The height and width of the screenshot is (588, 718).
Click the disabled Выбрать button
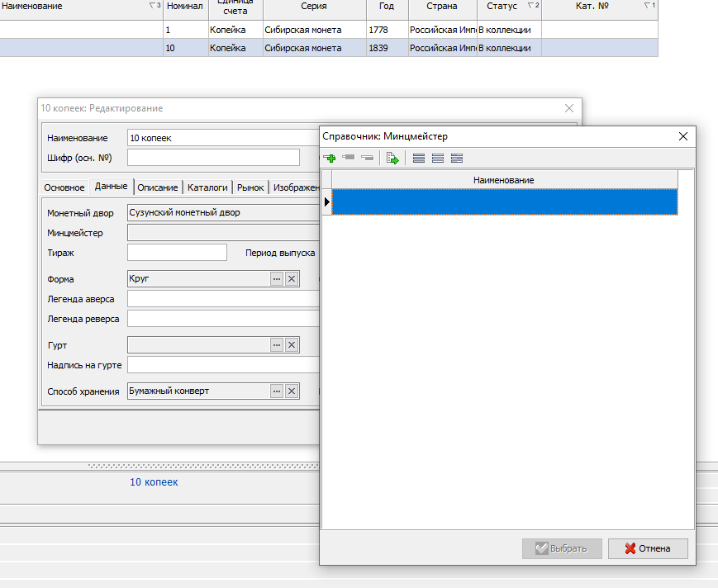pos(562,548)
